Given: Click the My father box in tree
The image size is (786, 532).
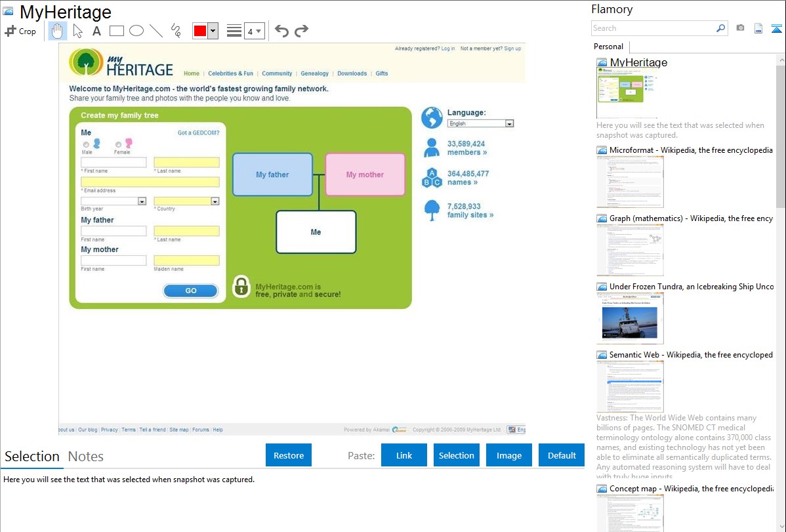Looking at the screenshot, I should 272,174.
